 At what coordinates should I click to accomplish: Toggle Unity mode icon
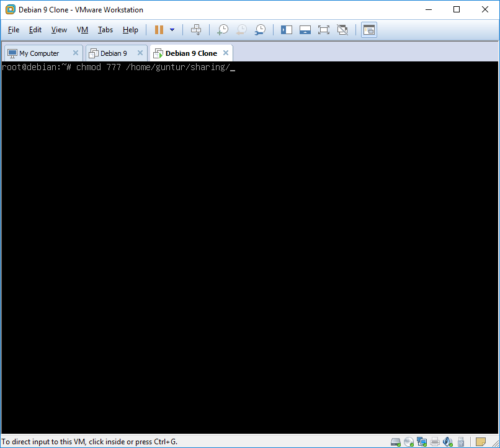tap(342, 30)
